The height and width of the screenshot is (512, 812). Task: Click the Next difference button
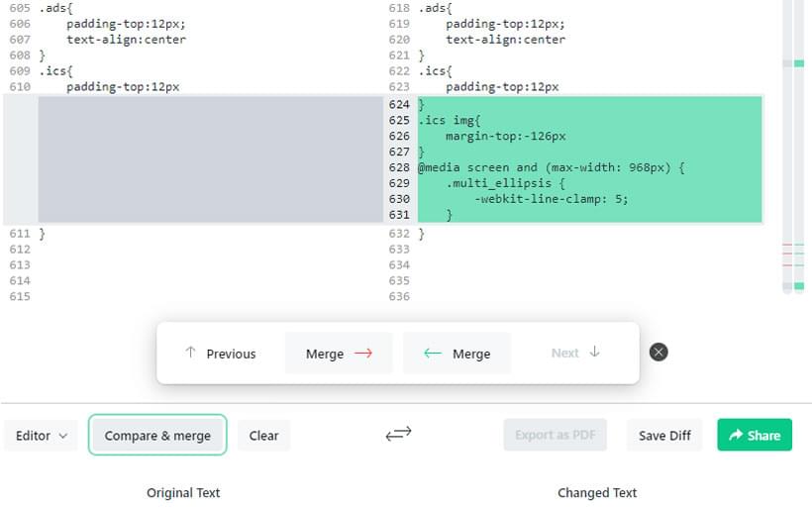(574, 354)
